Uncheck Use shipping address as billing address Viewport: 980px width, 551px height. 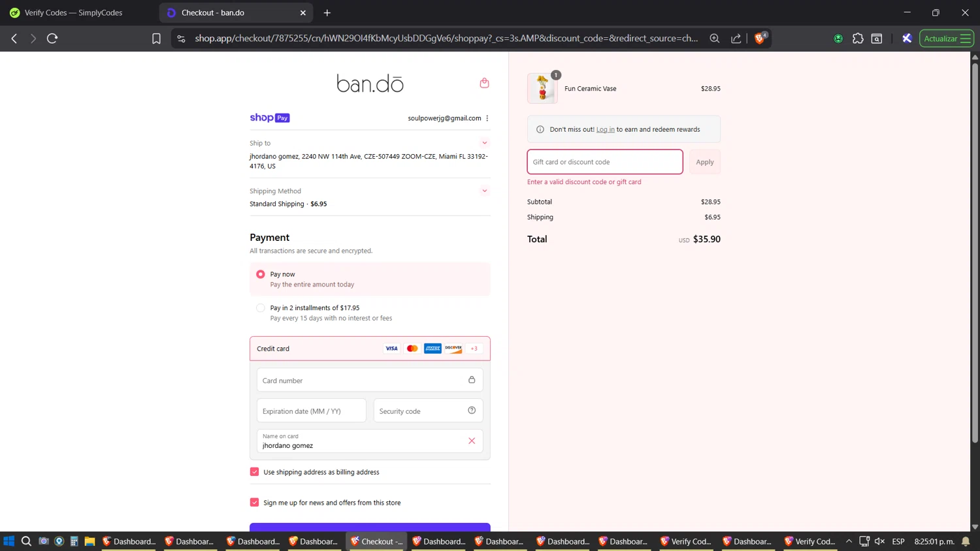(x=254, y=471)
